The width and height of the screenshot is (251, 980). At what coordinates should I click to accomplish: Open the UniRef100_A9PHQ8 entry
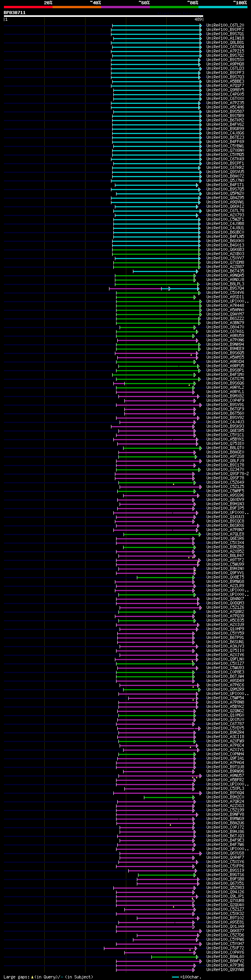coord(225,64)
